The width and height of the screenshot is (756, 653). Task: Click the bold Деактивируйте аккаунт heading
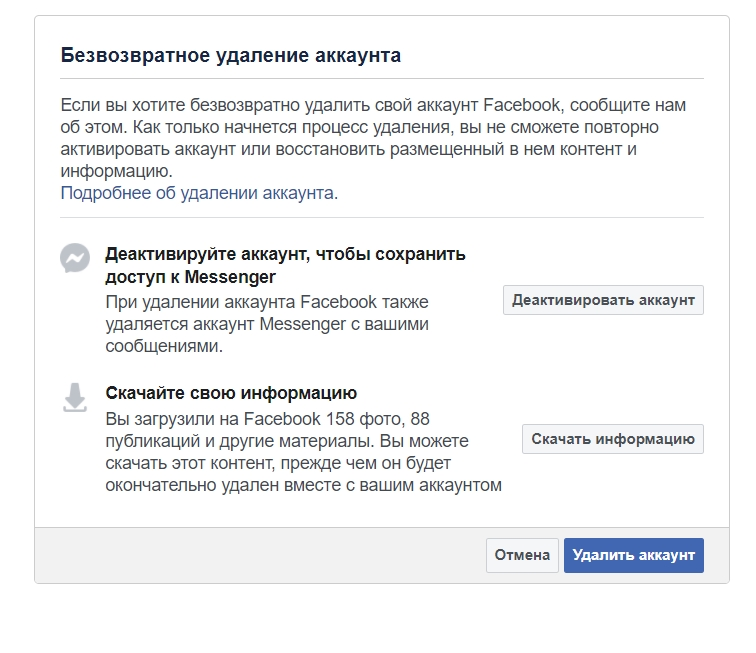point(285,265)
